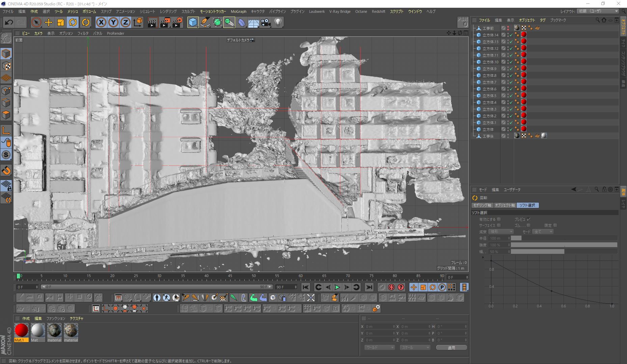Select the red Mat.1 material swatch
This screenshot has height=364, width=627.
point(21,331)
